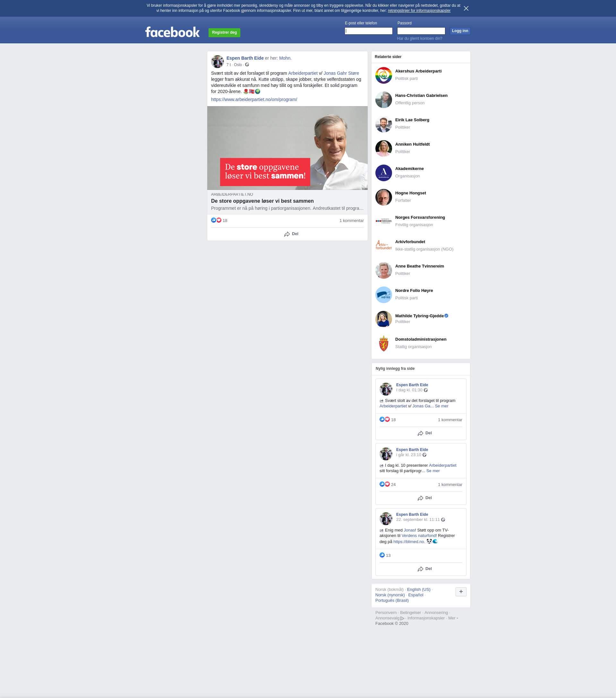This screenshot has width=616, height=698.
Task: Open Espen Barth Eide's avatar on main post
Action: (x=217, y=62)
